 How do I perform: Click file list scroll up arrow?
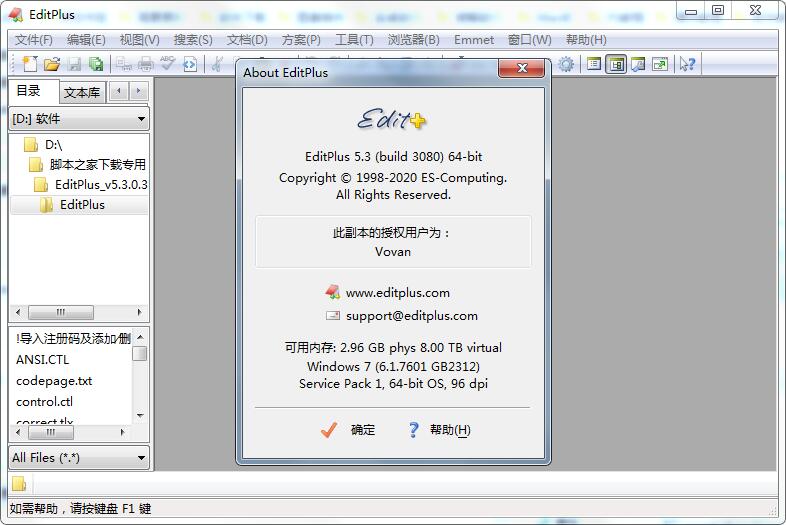(x=140, y=336)
